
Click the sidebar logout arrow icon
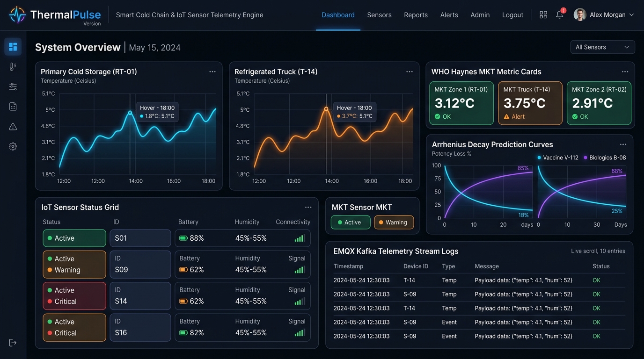(x=13, y=343)
